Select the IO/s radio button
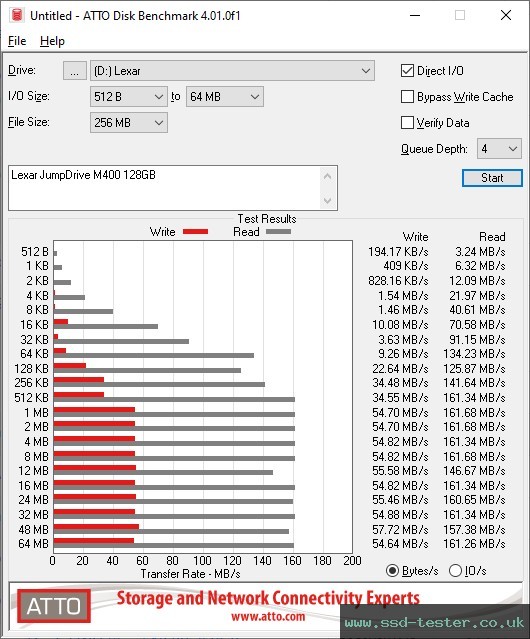 (x=455, y=571)
